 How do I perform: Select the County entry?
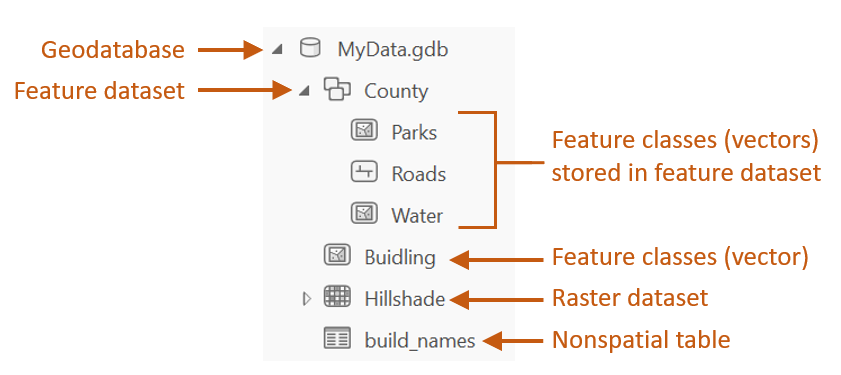[x=396, y=91]
